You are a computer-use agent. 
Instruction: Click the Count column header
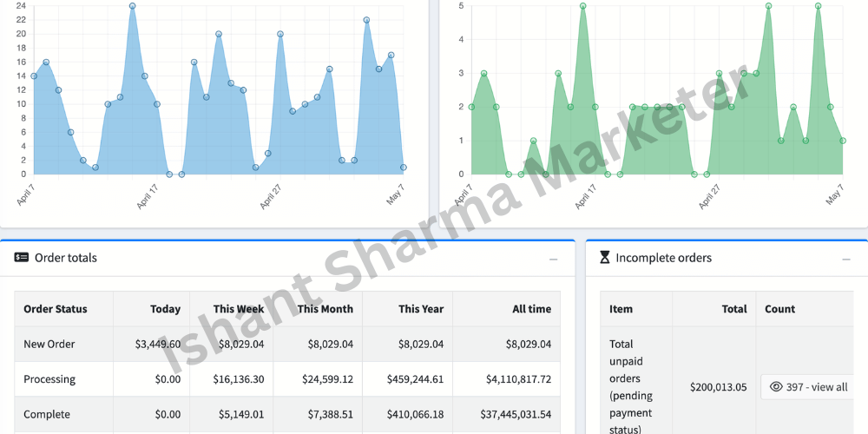tap(780, 309)
